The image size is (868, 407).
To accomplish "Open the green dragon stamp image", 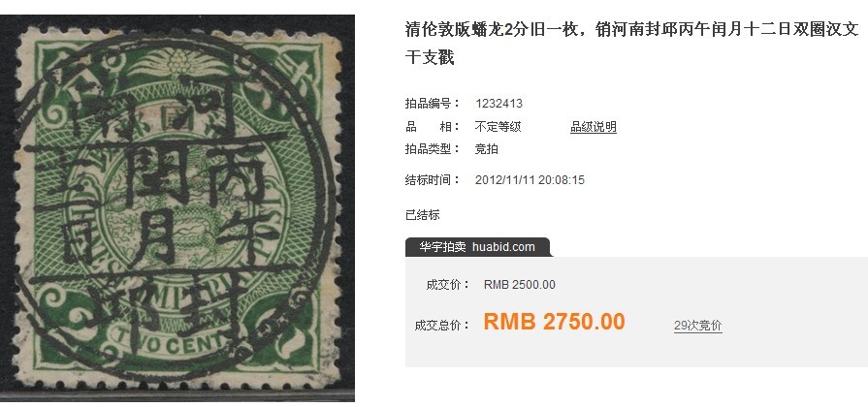I will pos(177,208).
